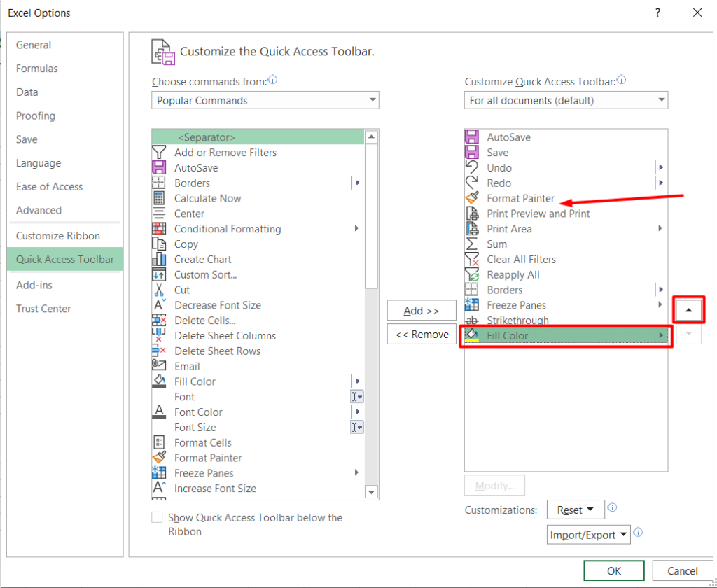
Task: Expand the Undo submenu arrow in the toolbar list
Action: tap(661, 168)
